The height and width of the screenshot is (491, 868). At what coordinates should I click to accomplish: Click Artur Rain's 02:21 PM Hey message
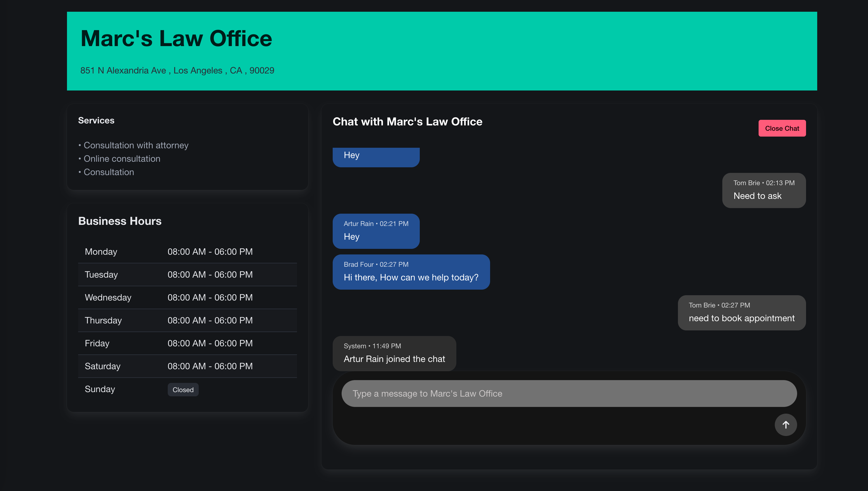[x=376, y=231]
